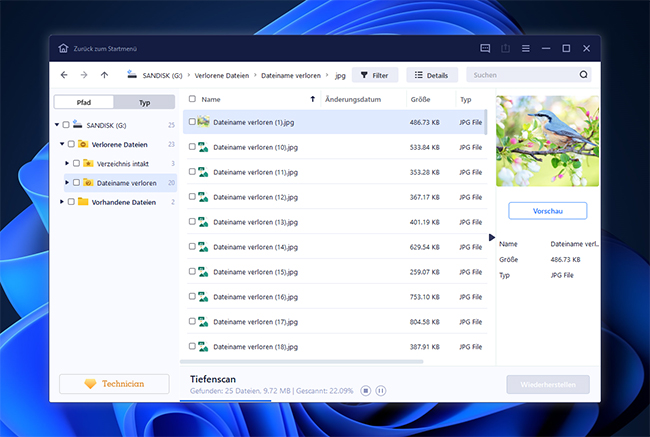650x437 pixels.
Task: Click the Details view button
Action: (432, 75)
